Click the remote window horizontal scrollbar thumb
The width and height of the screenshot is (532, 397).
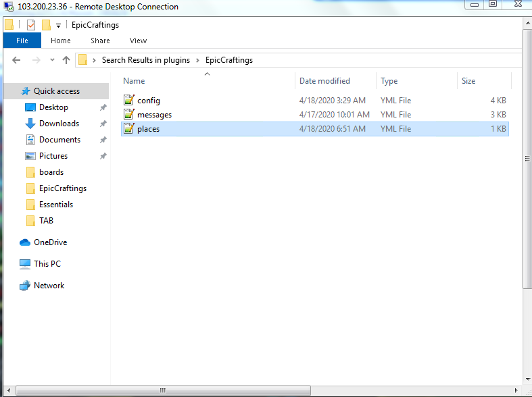tap(163, 390)
